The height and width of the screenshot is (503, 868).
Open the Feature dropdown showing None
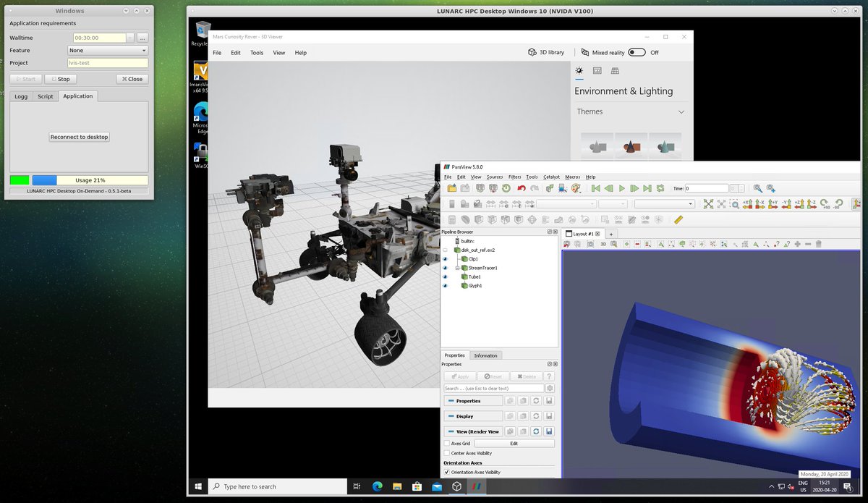pyautogui.click(x=108, y=51)
